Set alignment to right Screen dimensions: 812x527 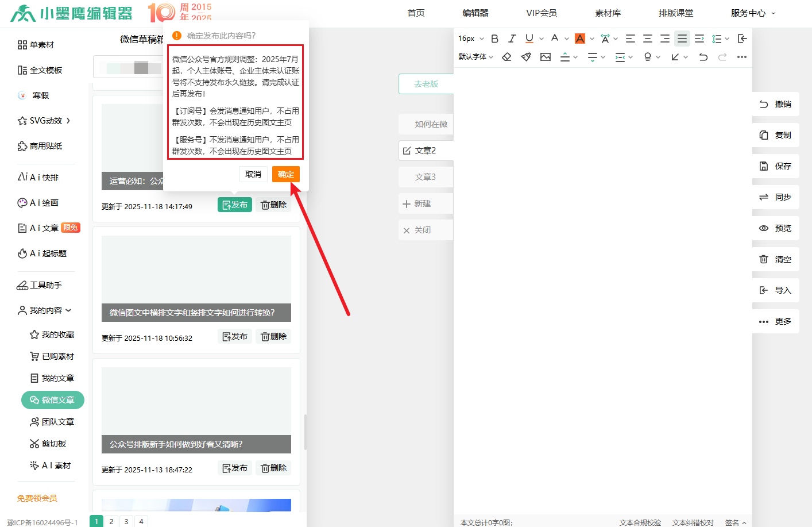664,39
